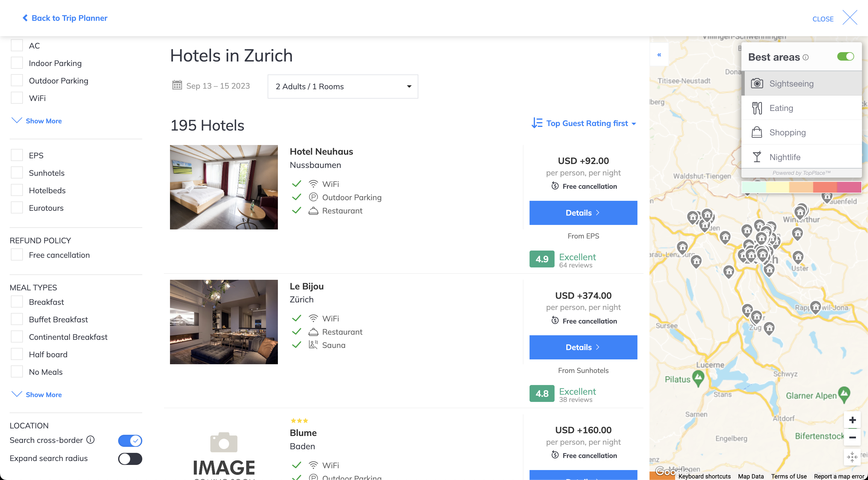This screenshot has height=480, width=868.
Task: Click Le Bijou Sauna icon
Action: (x=313, y=345)
